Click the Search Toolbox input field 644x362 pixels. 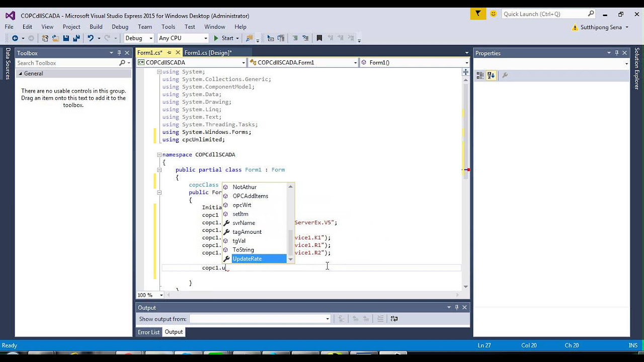pos(66,63)
